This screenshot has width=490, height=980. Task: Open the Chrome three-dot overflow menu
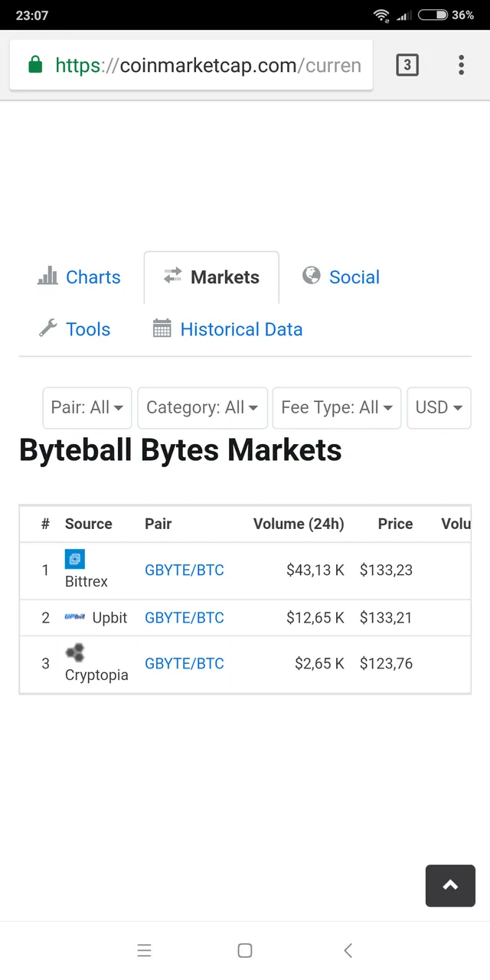coord(461,65)
